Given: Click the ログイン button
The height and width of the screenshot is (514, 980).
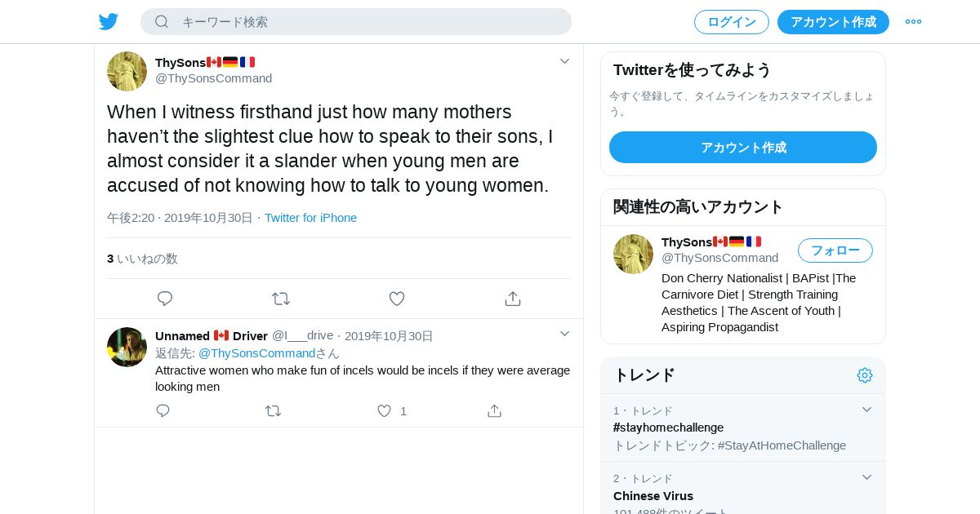Looking at the screenshot, I should point(731,22).
